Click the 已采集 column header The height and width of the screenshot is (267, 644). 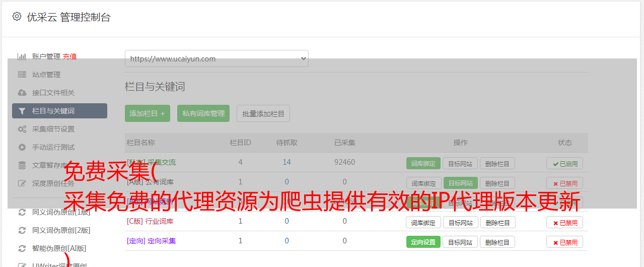click(344, 143)
